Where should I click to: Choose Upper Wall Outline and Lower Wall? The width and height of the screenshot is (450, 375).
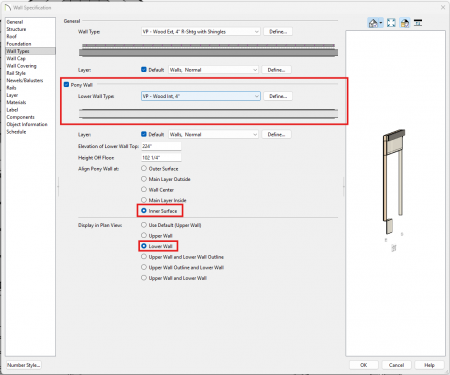144,267
